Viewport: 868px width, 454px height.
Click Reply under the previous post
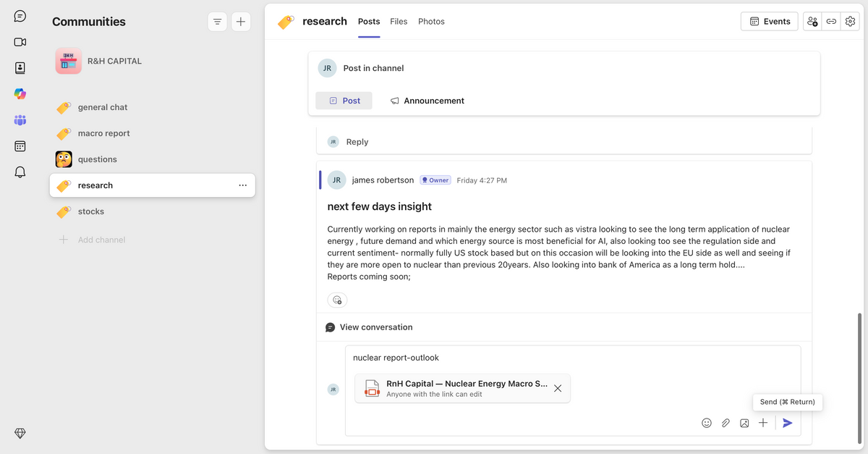click(x=357, y=142)
